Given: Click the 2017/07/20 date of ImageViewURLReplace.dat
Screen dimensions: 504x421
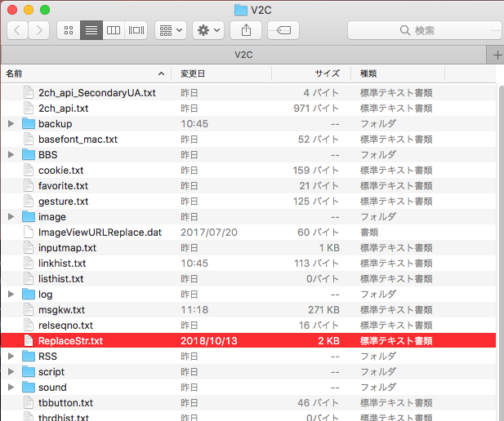Looking at the screenshot, I should [x=209, y=233].
